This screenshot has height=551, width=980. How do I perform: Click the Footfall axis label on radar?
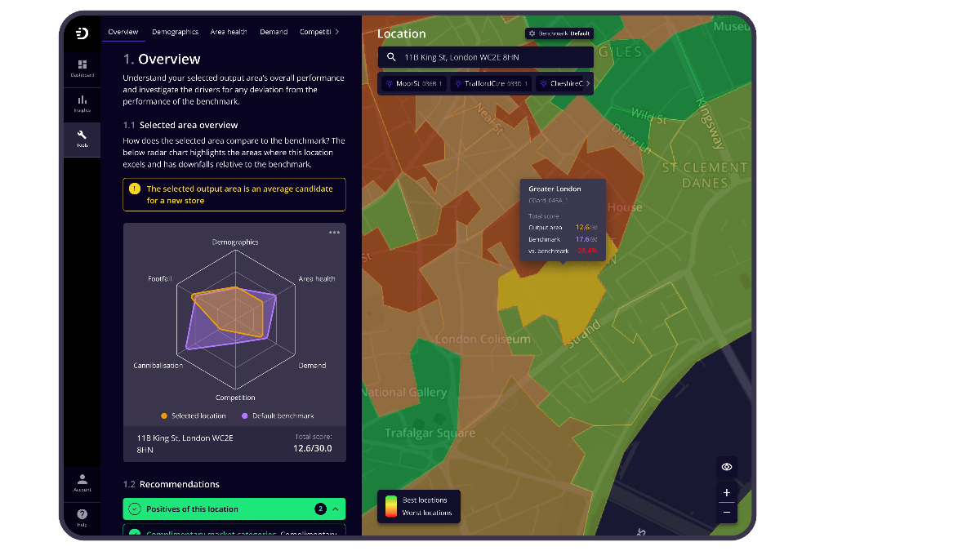click(x=160, y=279)
